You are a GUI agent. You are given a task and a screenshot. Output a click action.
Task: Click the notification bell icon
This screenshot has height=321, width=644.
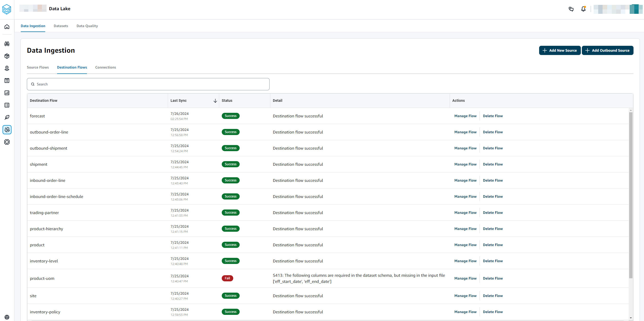[583, 9]
